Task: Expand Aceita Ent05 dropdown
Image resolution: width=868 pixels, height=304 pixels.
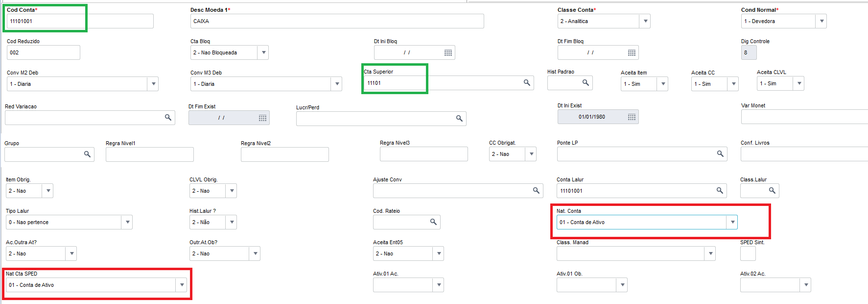Action: tap(439, 253)
